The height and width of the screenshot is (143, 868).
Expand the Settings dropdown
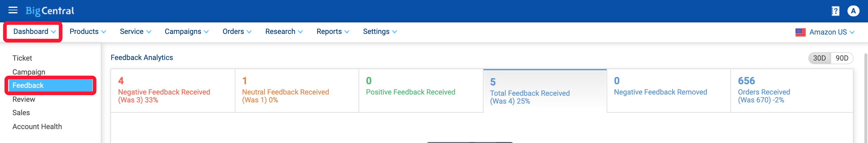coord(380,32)
